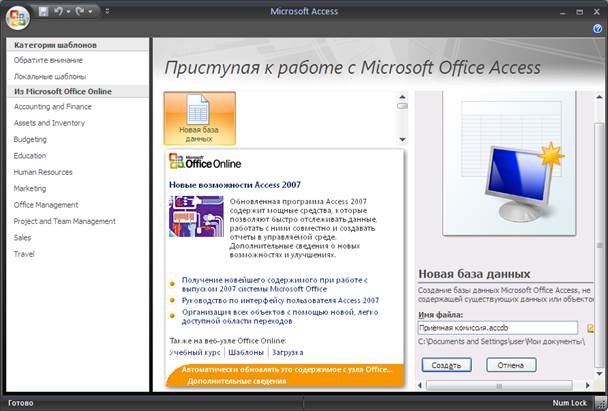Click right pane vertical scroll down arrow
Viewport: 608px width, 411px height.
pyautogui.click(x=599, y=373)
